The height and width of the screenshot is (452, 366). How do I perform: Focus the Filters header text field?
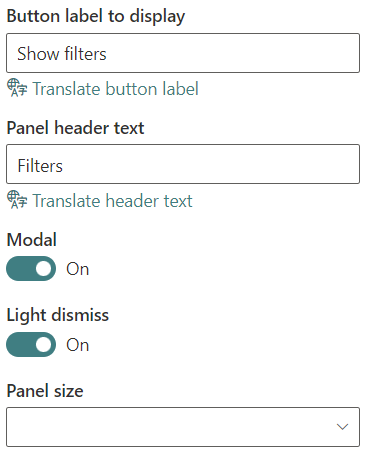[183, 164]
